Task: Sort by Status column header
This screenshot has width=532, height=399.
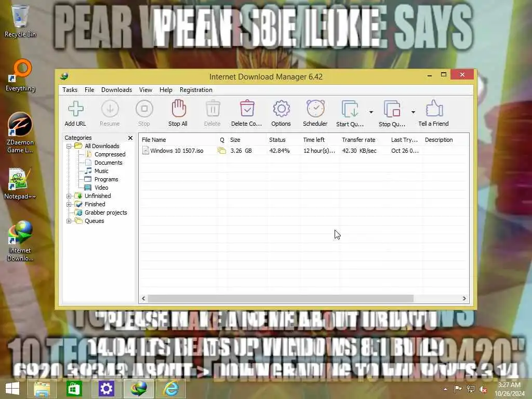Action: (x=277, y=140)
